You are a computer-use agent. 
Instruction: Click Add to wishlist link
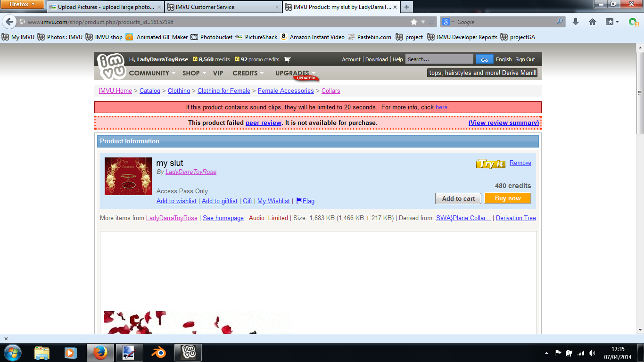pos(176,201)
